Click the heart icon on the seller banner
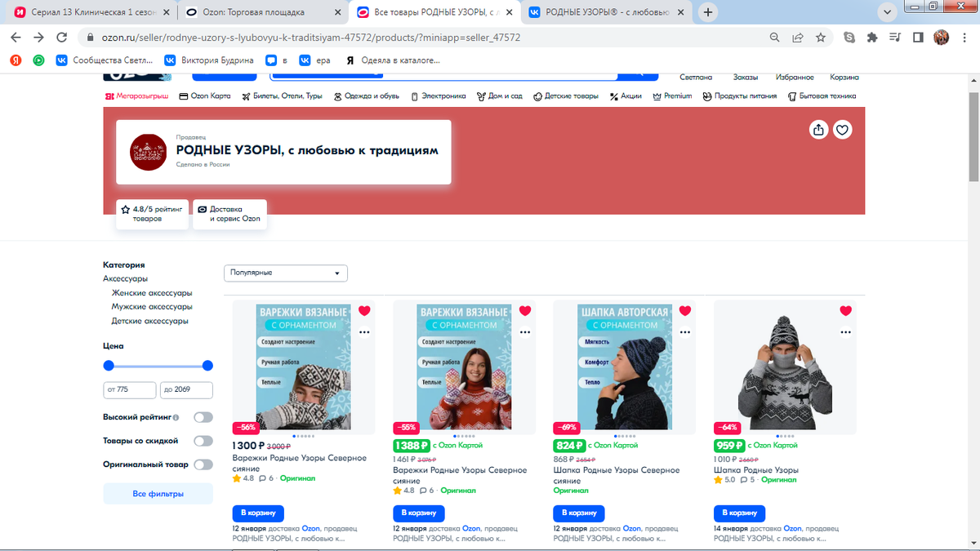The height and width of the screenshot is (551, 980). [x=843, y=130]
